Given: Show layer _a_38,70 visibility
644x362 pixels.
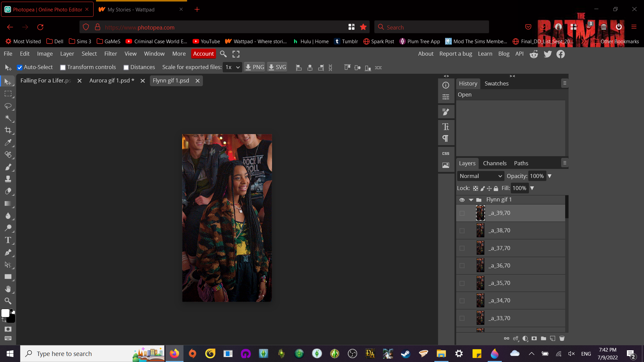Looking at the screenshot, I should (462, 231).
